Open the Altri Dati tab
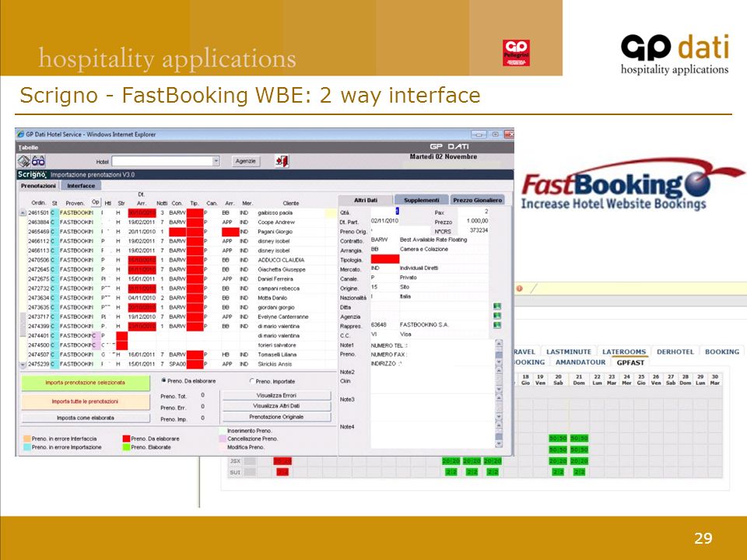Image resolution: width=747 pixels, height=560 pixels. click(x=366, y=200)
